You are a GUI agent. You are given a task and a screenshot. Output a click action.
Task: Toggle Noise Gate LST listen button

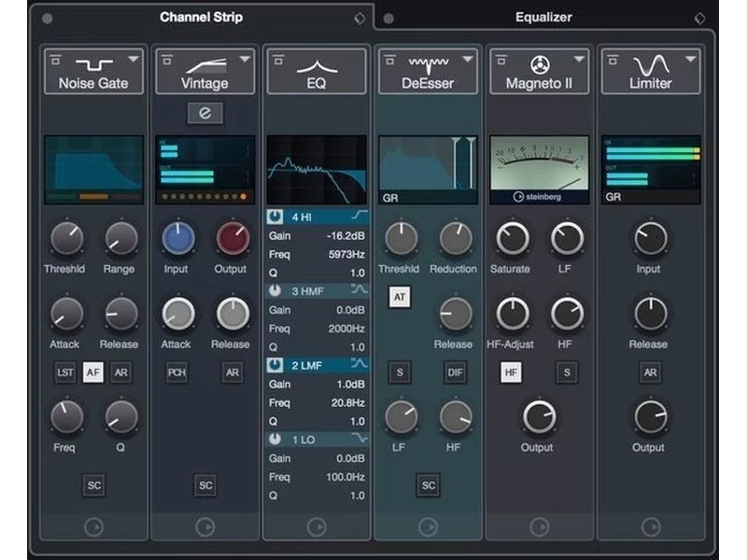[x=65, y=372]
